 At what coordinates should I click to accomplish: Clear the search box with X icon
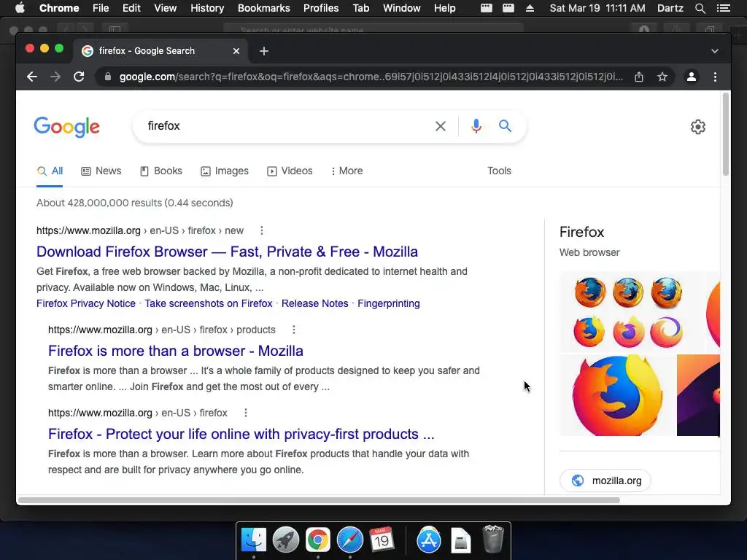click(x=441, y=126)
